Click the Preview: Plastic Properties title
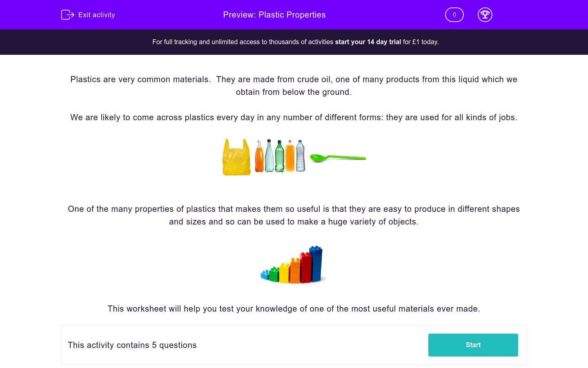 pos(274,15)
